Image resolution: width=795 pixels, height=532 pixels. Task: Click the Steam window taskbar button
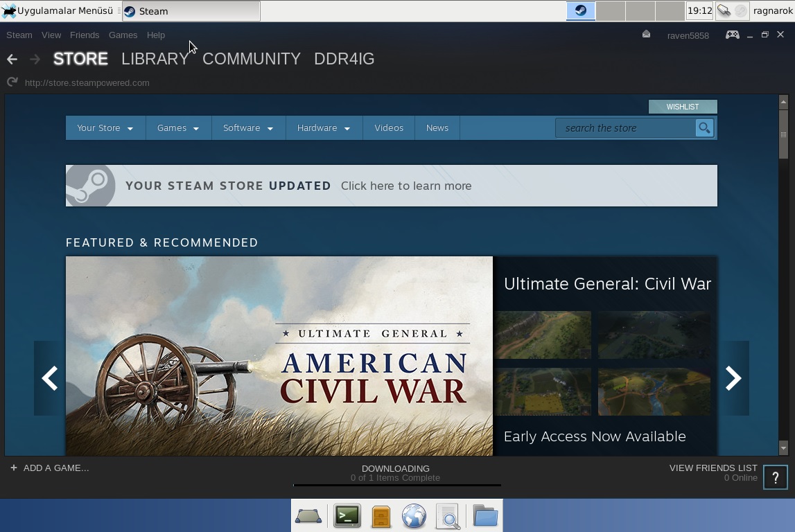click(x=191, y=10)
